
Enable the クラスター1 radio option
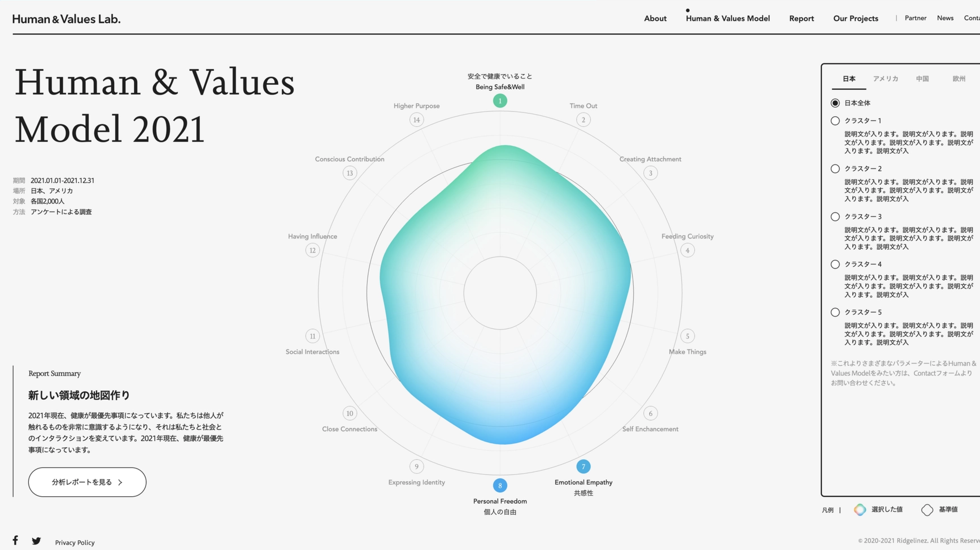(x=835, y=120)
